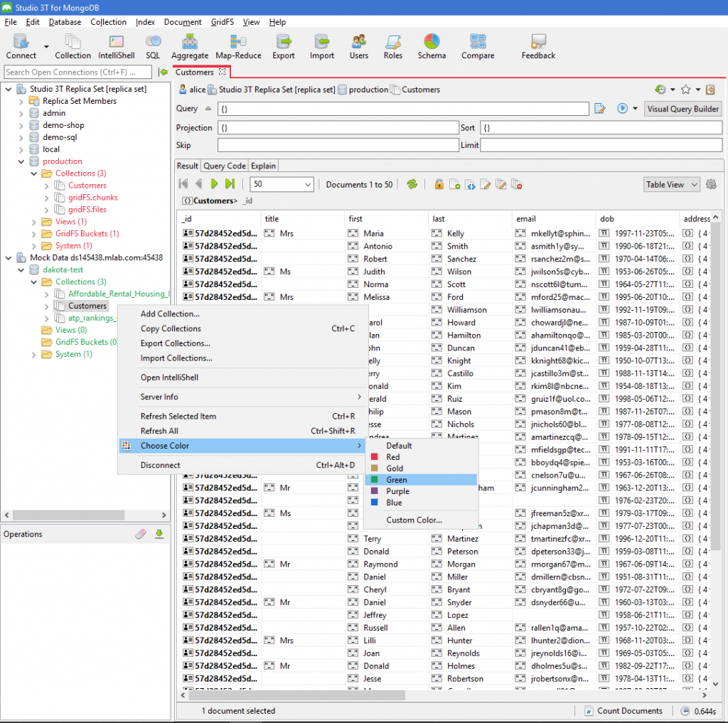Open the connect dropdown arrow
Viewport: 728px width, 723px height.
pos(46,46)
